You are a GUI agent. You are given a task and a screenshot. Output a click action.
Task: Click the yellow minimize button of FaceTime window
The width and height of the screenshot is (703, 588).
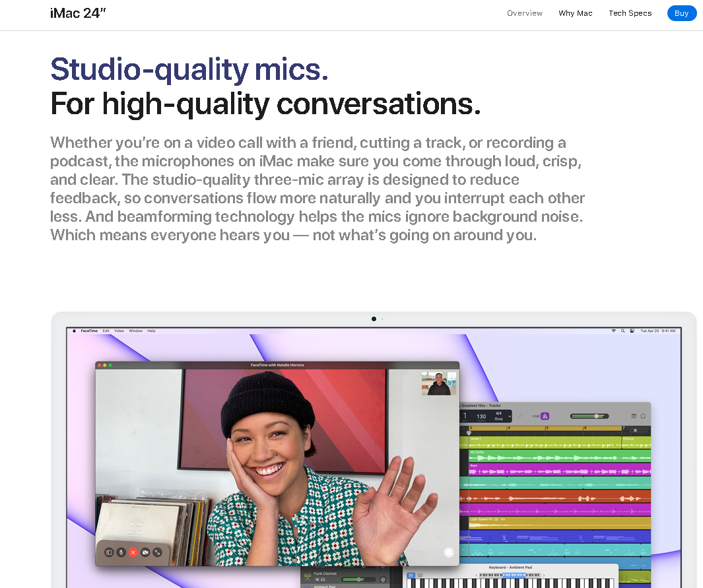[x=105, y=365]
